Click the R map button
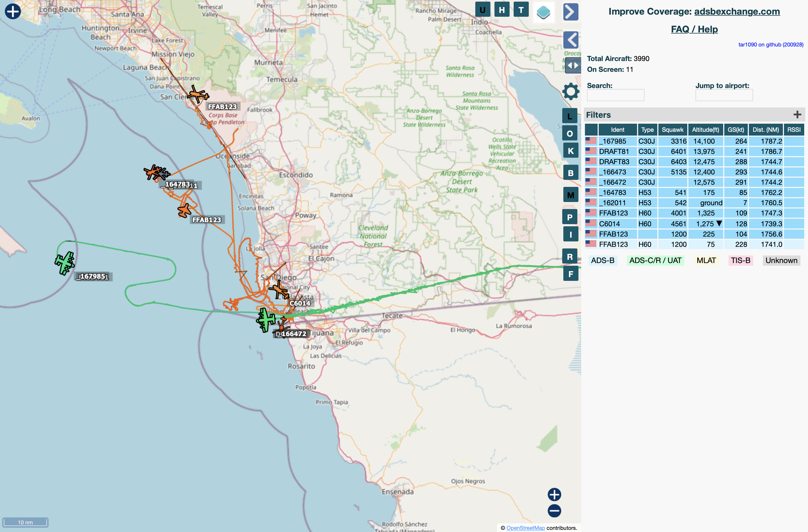The height and width of the screenshot is (532, 808). (570, 257)
